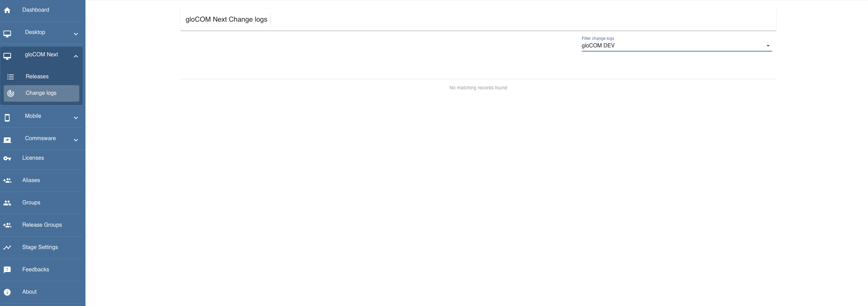Go to the Aliases page
This screenshot has width=868, height=306.
31,180
